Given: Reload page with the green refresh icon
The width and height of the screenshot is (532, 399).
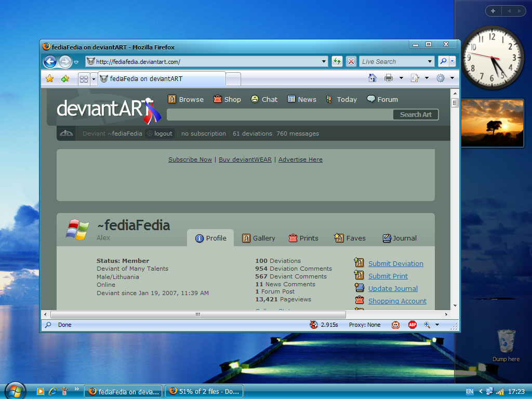Looking at the screenshot, I should pos(337,61).
